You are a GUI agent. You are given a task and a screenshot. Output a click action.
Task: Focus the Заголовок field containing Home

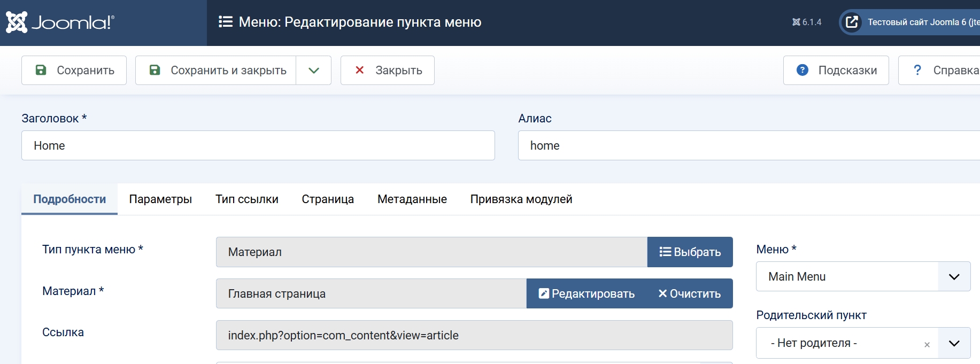258,145
